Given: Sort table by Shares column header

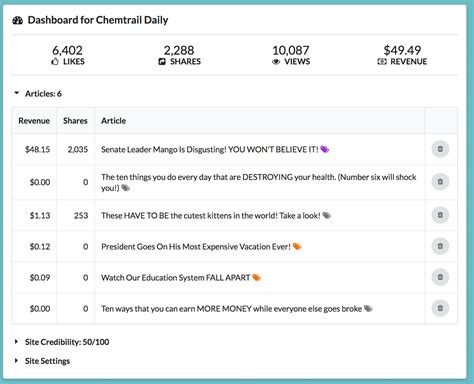Looking at the screenshot, I should (75, 121).
